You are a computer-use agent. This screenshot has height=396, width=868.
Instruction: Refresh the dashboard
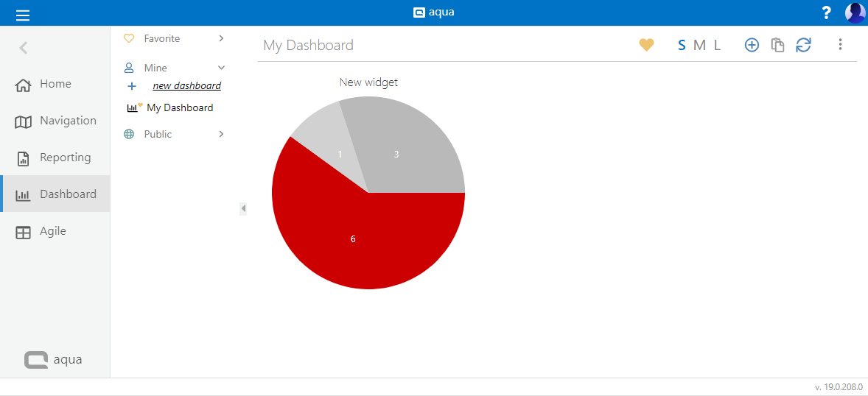pyautogui.click(x=803, y=45)
